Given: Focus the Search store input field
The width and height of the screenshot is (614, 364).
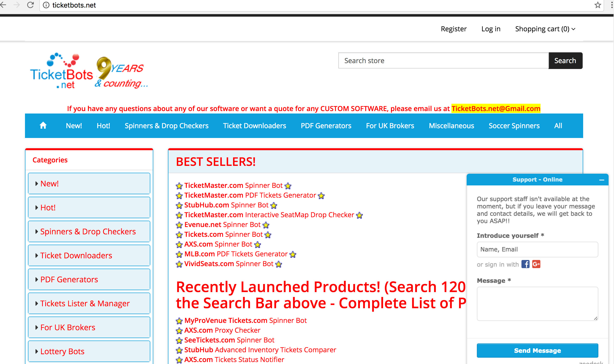Looking at the screenshot, I should [443, 61].
